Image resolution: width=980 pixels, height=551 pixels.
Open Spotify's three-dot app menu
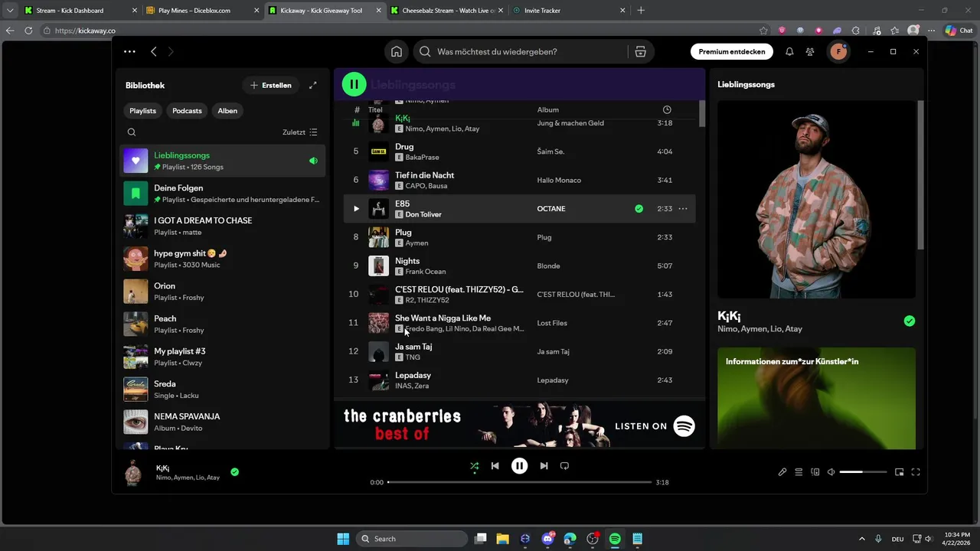[129, 51]
